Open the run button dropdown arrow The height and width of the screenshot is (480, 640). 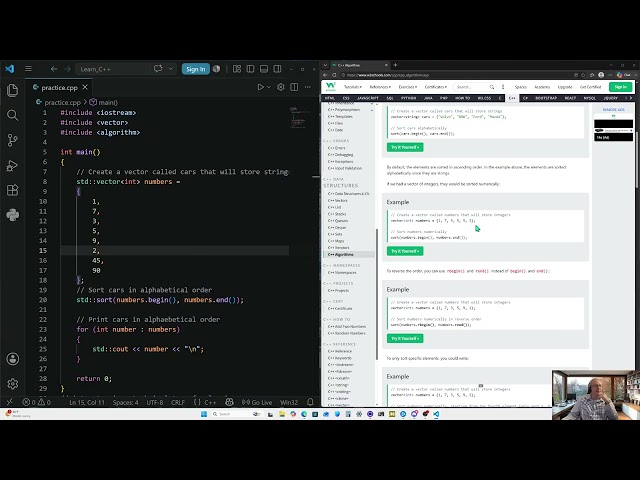click(269, 87)
